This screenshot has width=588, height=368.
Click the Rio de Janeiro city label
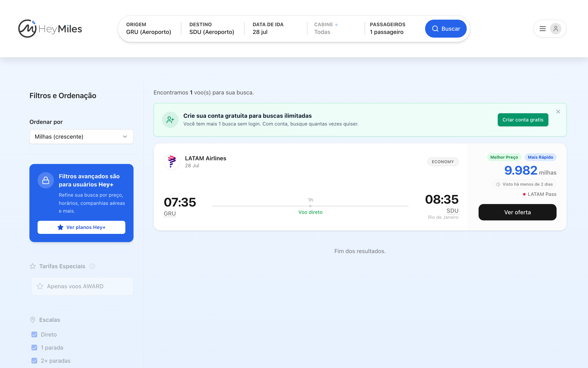(x=443, y=217)
